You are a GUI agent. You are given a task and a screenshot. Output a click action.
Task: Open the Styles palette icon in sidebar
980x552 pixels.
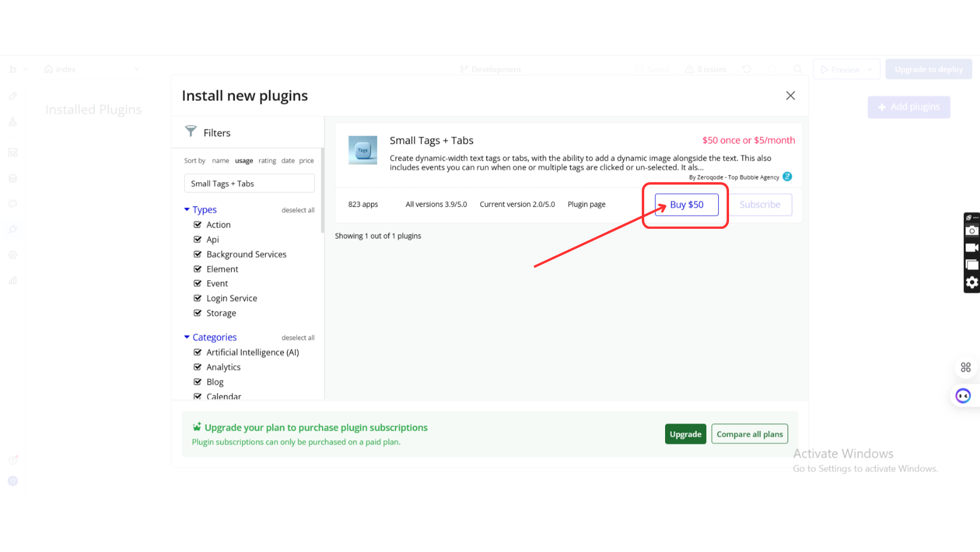tap(13, 204)
